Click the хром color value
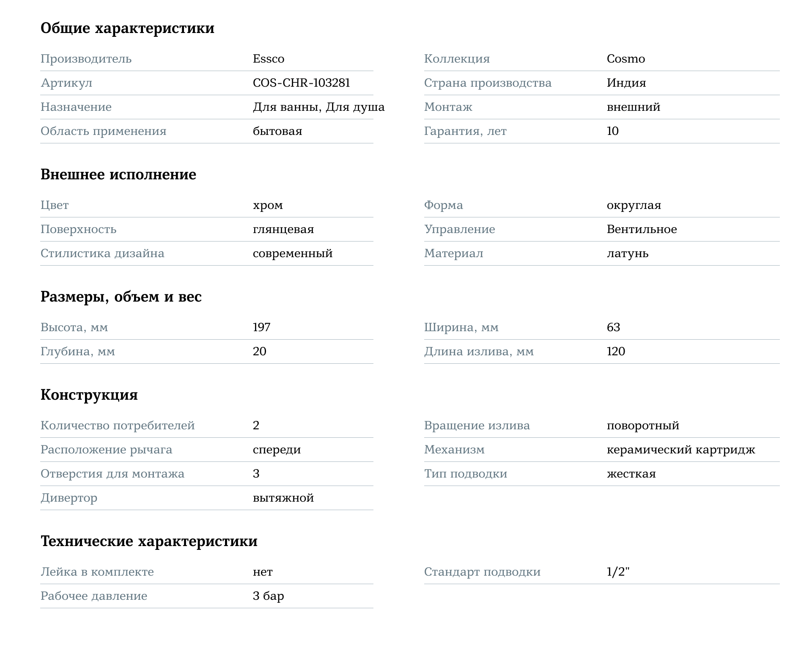This screenshot has height=648, width=812. pyautogui.click(x=268, y=206)
